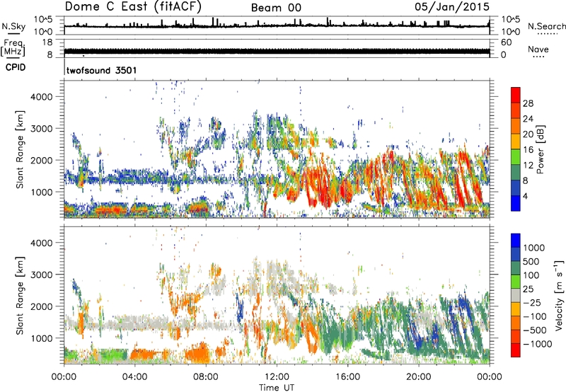Viewport: 566px width, 392px height.
Task: Click the '04:00' time axis label
Action: pyautogui.click(x=134, y=377)
